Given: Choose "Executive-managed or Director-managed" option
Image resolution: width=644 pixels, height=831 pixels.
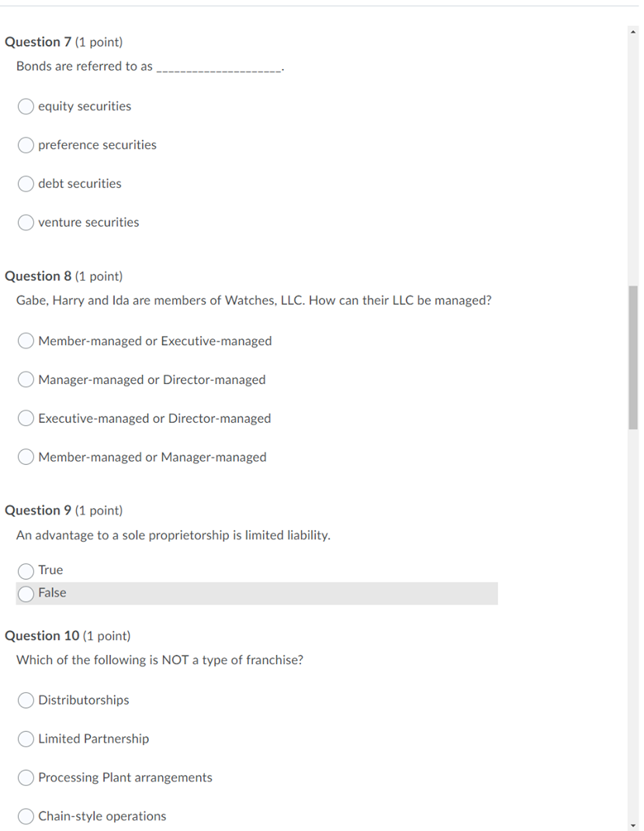Looking at the screenshot, I should (x=25, y=417).
